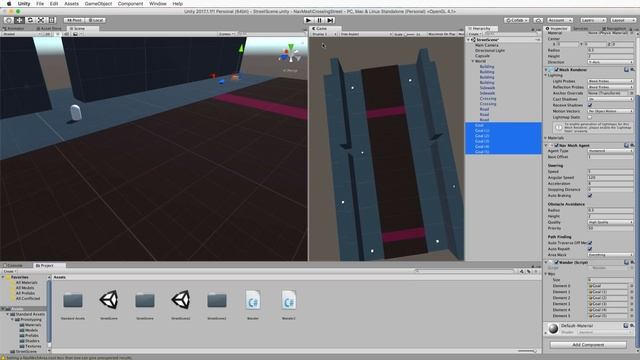The height and width of the screenshot is (360, 640).
Task: Toggle Receive Shadows checkbox
Action: 590,105
